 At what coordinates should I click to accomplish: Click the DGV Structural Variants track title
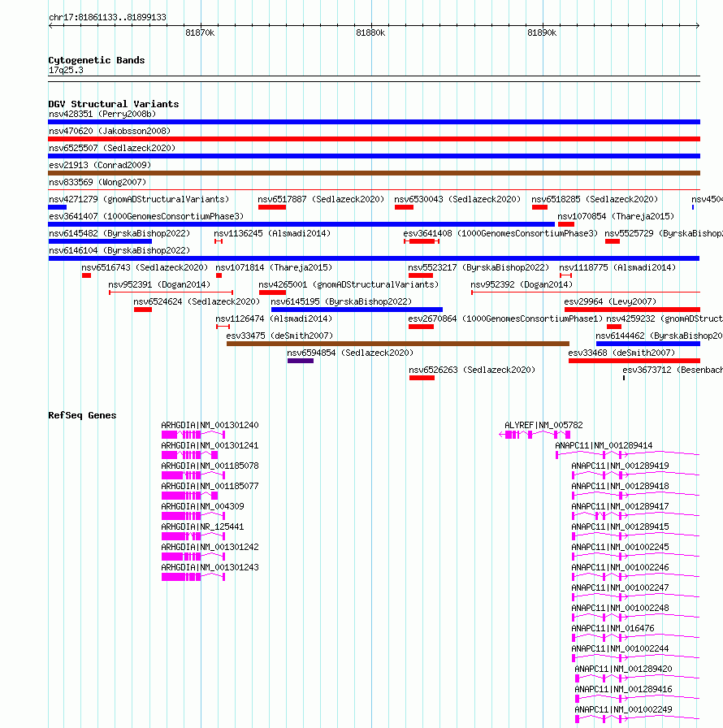pyautogui.click(x=114, y=105)
